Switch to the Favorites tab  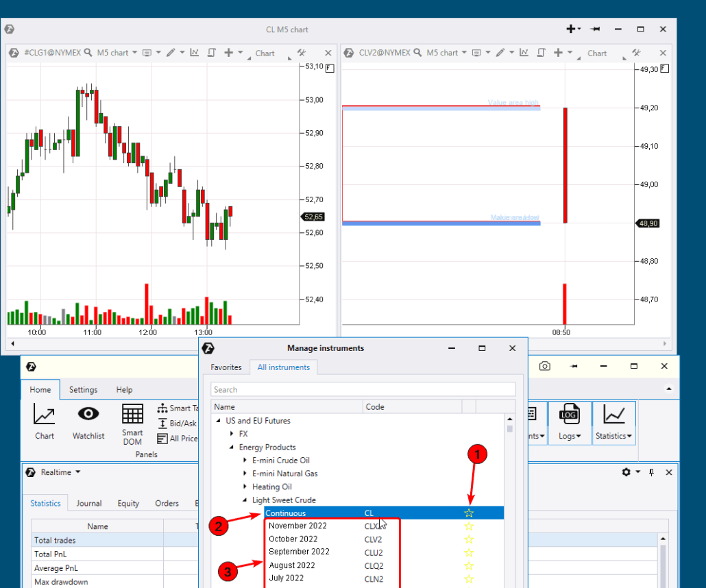(x=226, y=367)
